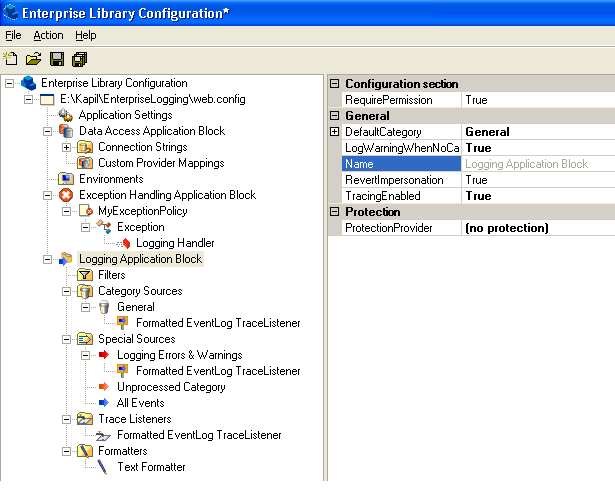This screenshot has width=615, height=490.
Task: Click the Formatters node icon
Action: coord(85,451)
